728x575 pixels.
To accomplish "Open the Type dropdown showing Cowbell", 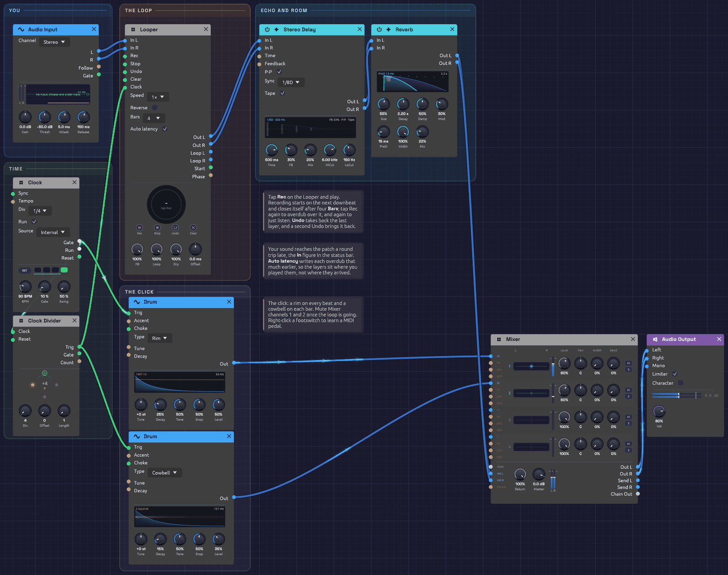I will (x=164, y=473).
